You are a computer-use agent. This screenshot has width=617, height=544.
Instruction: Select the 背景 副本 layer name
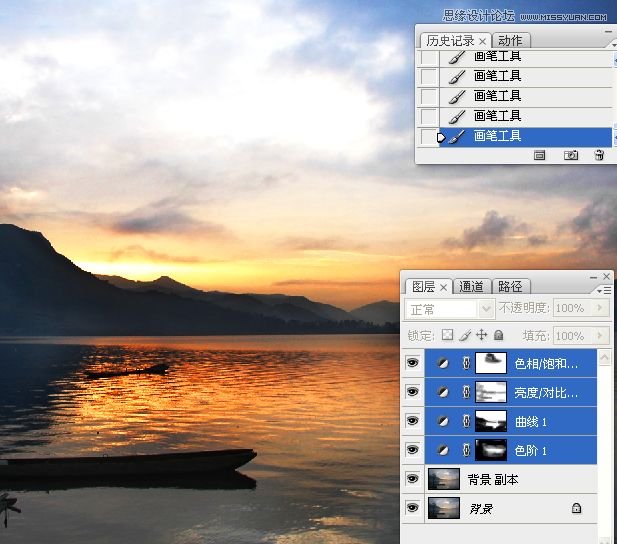[493, 479]
